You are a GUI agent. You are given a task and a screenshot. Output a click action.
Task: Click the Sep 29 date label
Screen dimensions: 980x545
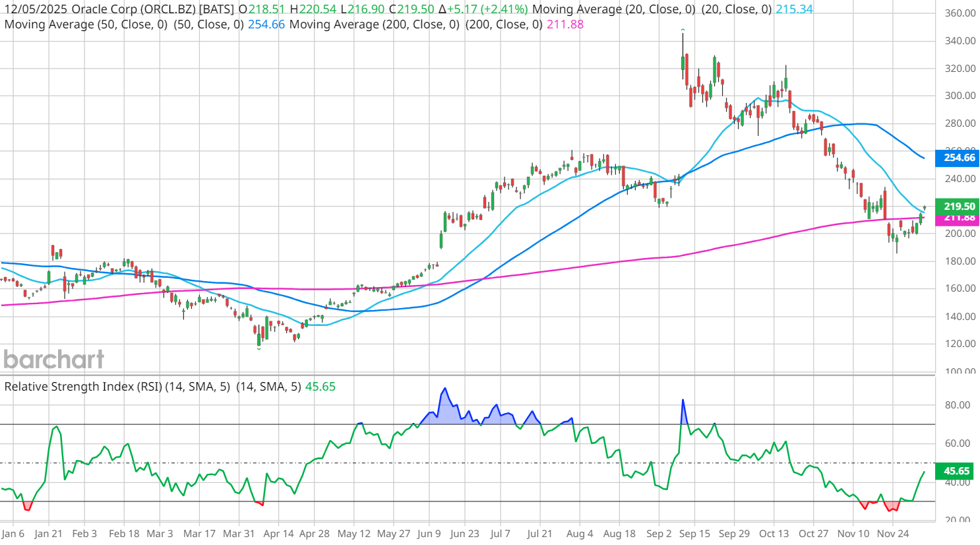[734, 534]
